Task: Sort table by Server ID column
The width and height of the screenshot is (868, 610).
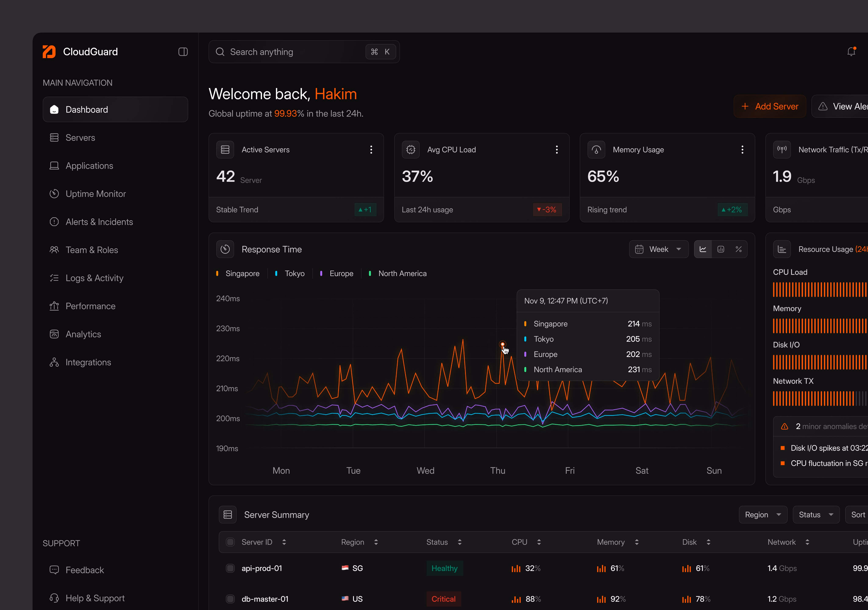Action: pyautogui.click(x=284, y=542)
